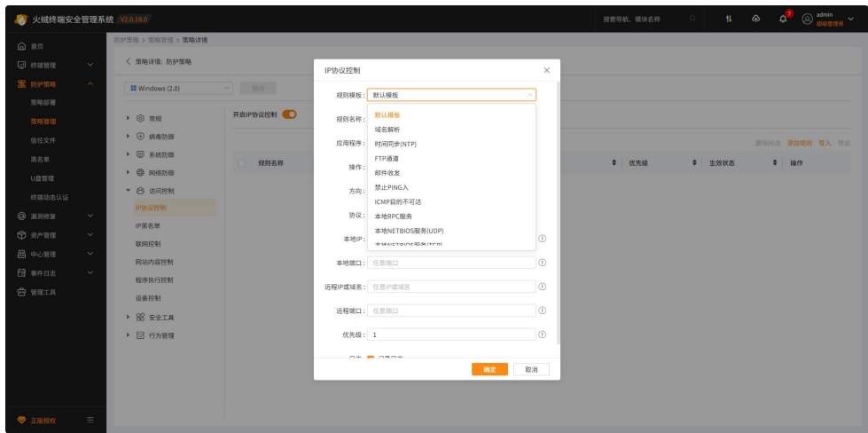This screenshot has width=868, height=433.
Task: Select 域名解析 template option
Action: (x=451, y=130)
